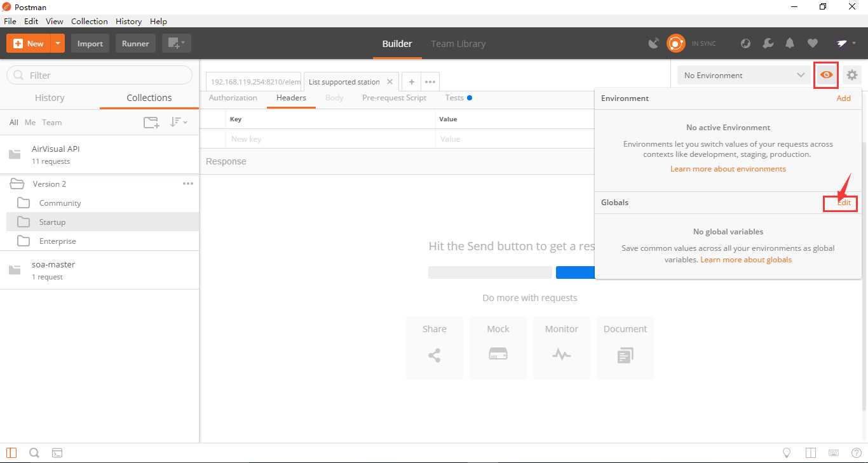
Task: Click the Monitor tile
Action: tap(562, 348)
